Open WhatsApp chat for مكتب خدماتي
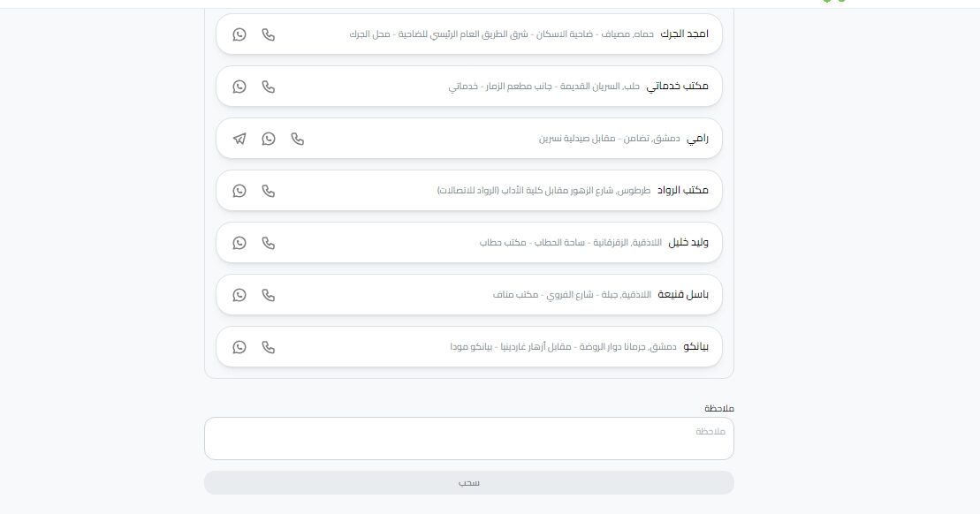The width and height of the screenshot is (980, 514). point(239,87)
